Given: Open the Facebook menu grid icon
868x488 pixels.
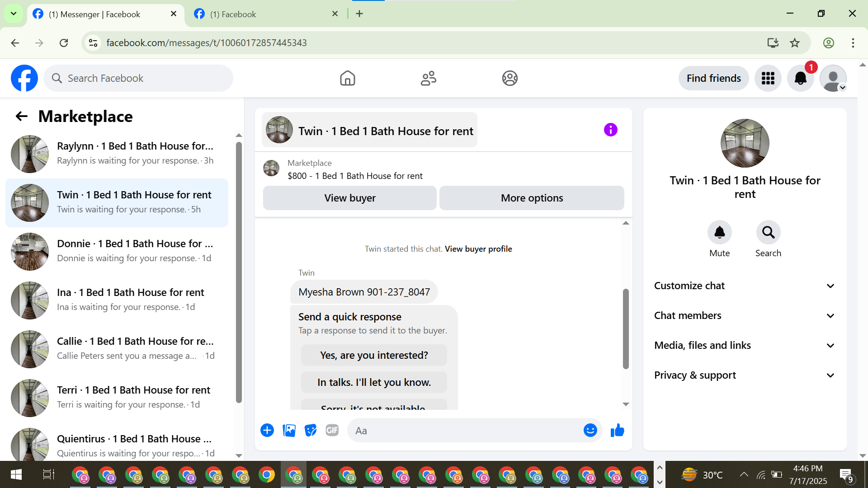Looking at the screenshot, I should pyautogui.click(x=768, y=78).
